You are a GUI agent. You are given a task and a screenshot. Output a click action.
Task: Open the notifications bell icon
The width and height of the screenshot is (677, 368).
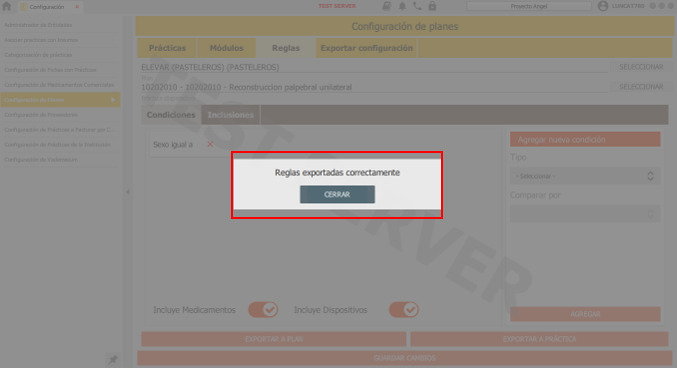click(x=402, y=6)
